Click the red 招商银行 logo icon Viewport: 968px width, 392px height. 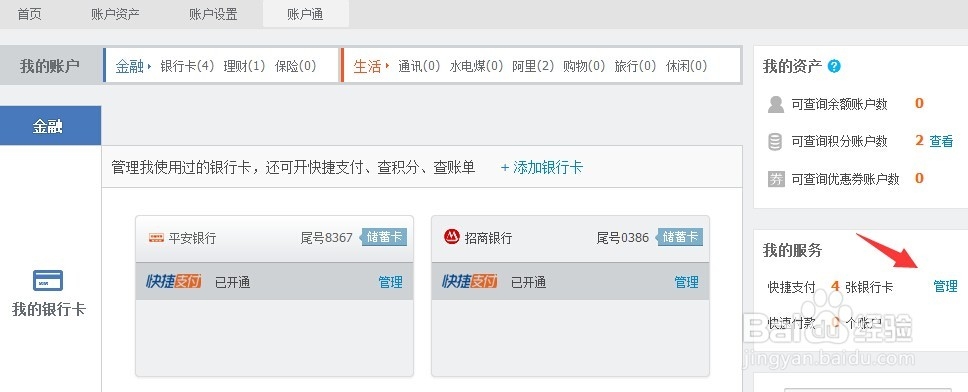[452, 237]
